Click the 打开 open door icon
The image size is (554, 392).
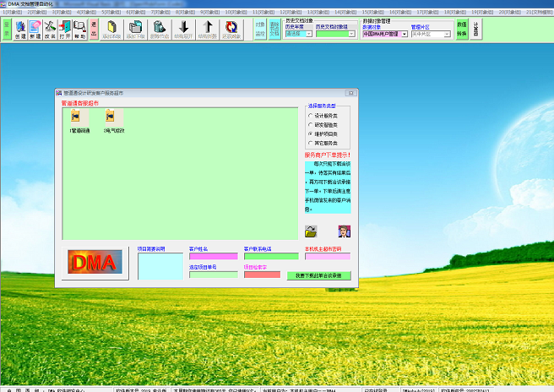point(65,29)
